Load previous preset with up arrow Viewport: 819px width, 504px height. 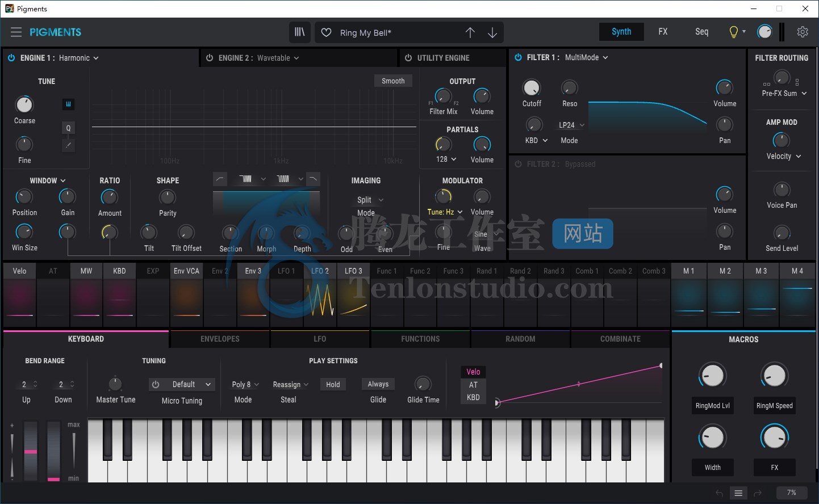470,32
